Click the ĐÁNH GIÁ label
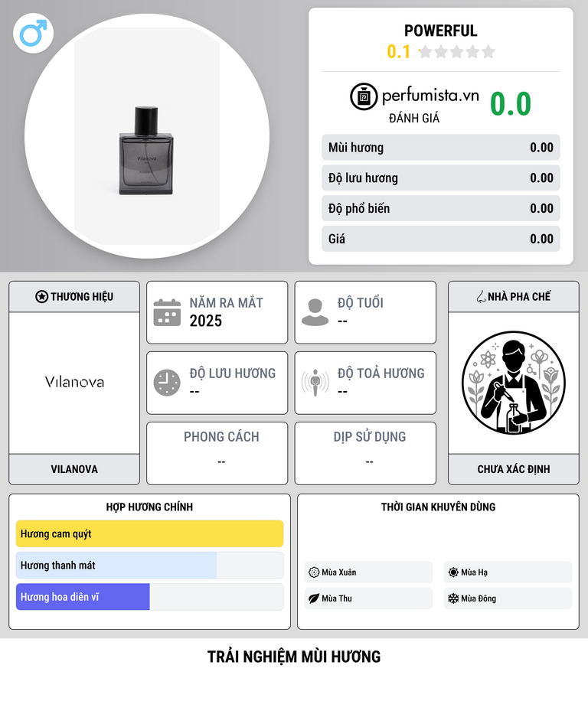This screenshot has width=588, height=701. pyautogui.click(x=414, y=119)
